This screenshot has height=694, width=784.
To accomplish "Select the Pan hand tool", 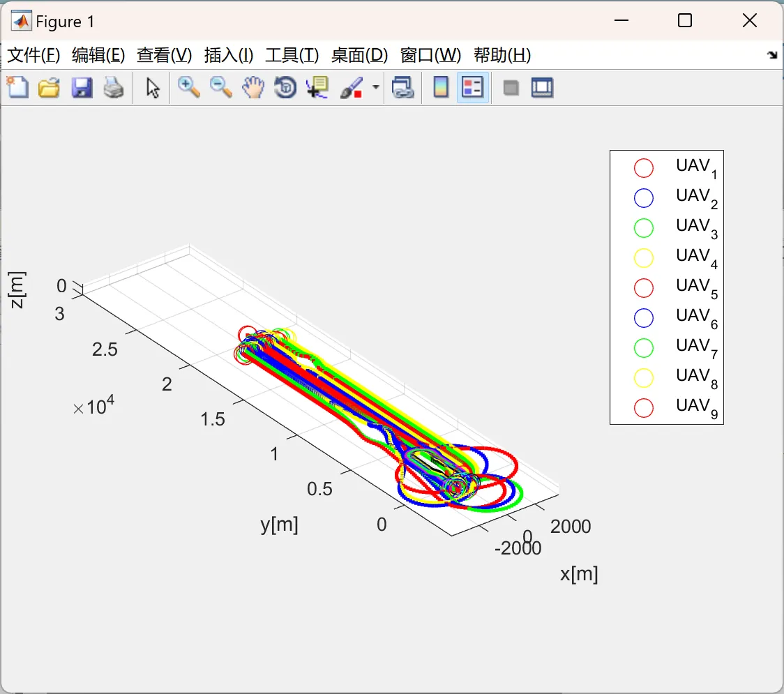I will click(253, 88).
